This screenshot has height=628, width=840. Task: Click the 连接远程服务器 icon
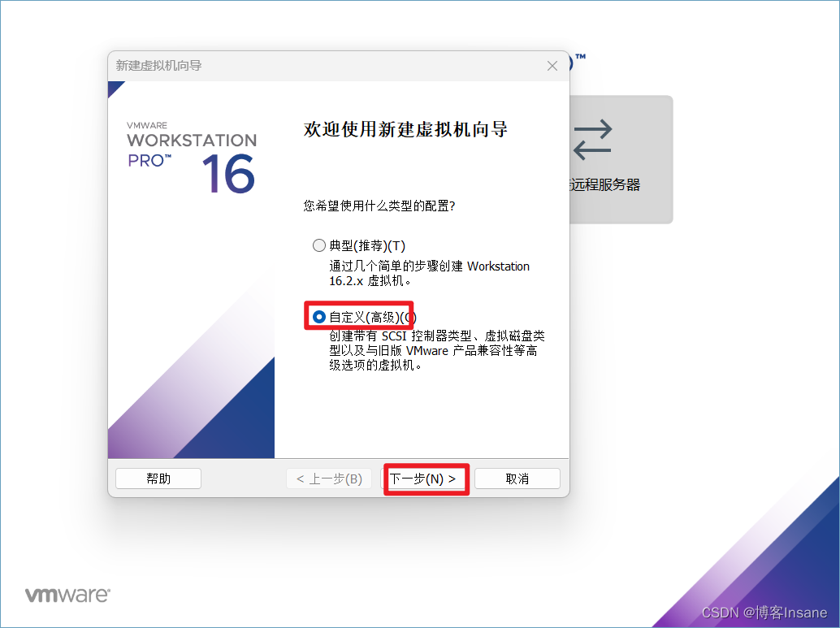(x=591, y=140)
